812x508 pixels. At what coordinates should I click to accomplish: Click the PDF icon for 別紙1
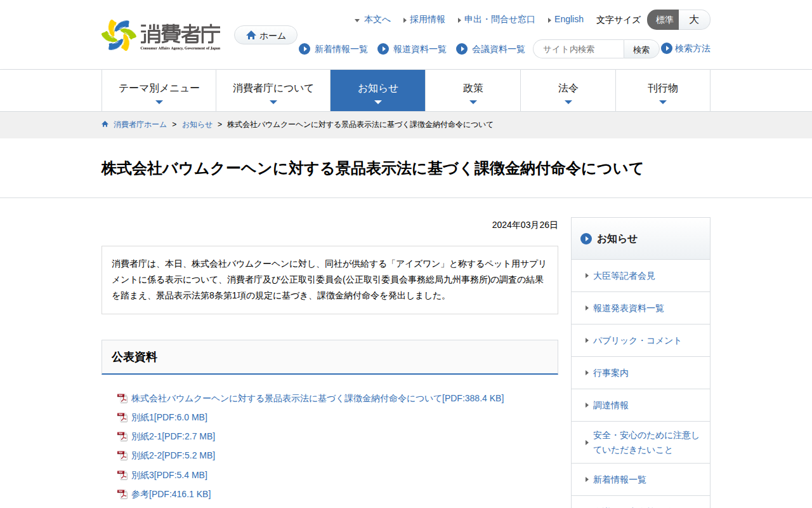[x=122, y=417]
